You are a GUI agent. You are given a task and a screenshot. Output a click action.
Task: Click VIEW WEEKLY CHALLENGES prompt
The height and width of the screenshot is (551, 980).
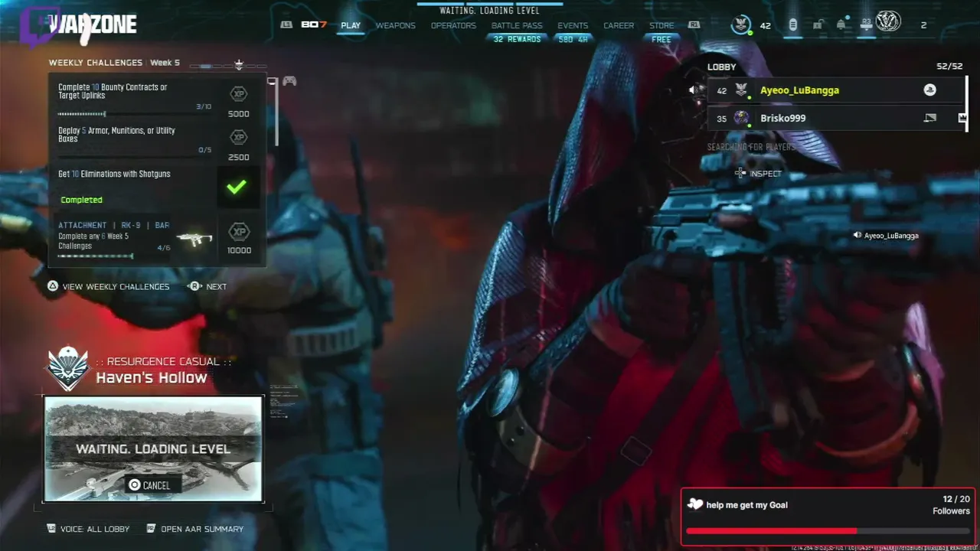(x=108, y=286)
